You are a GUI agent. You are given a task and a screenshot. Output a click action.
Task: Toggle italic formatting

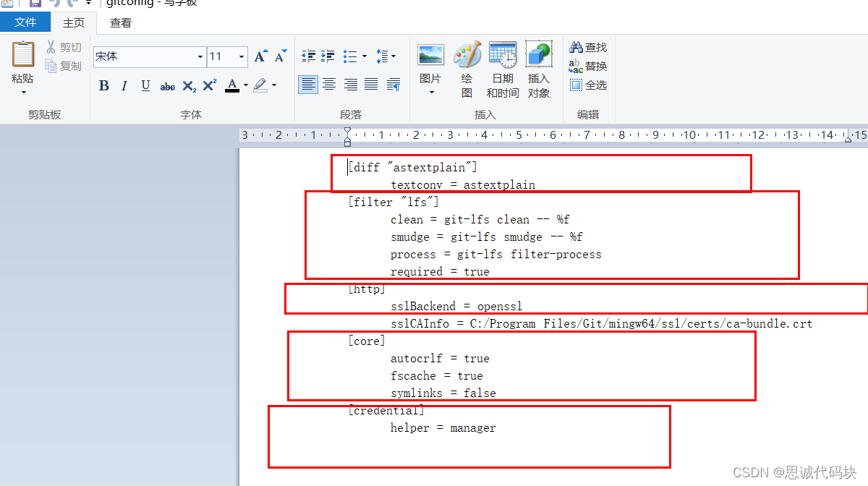pyautogui.click(x=124, y=86)
